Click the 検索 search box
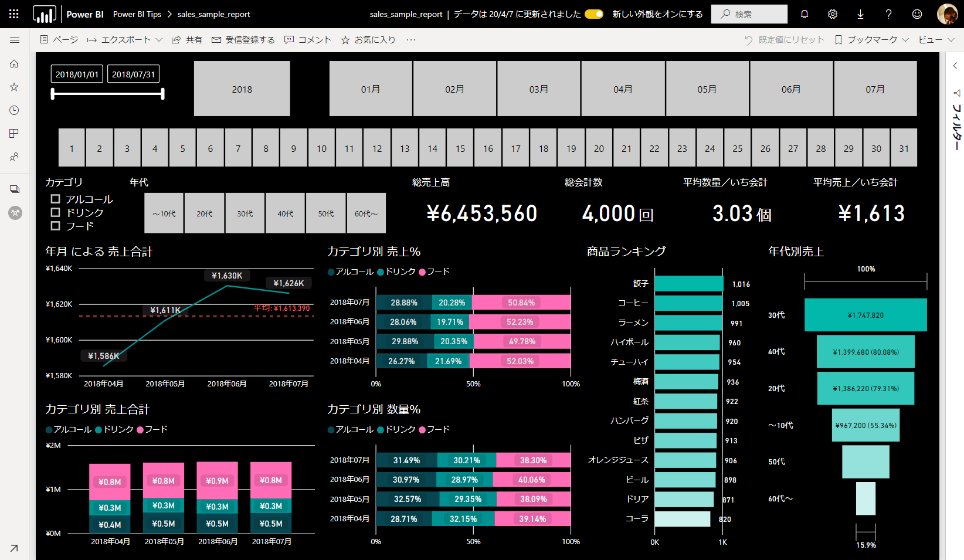964x560 pixels. [749, 14]
